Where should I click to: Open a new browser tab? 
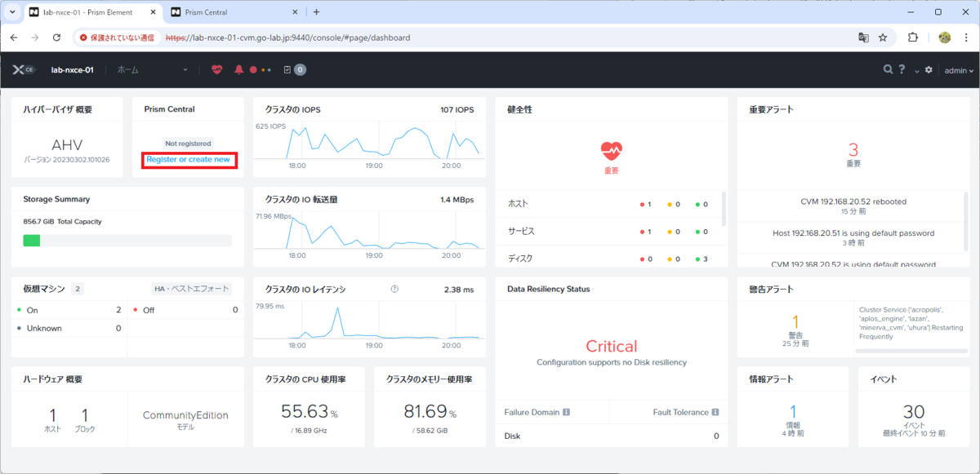[x=317, y=12]
